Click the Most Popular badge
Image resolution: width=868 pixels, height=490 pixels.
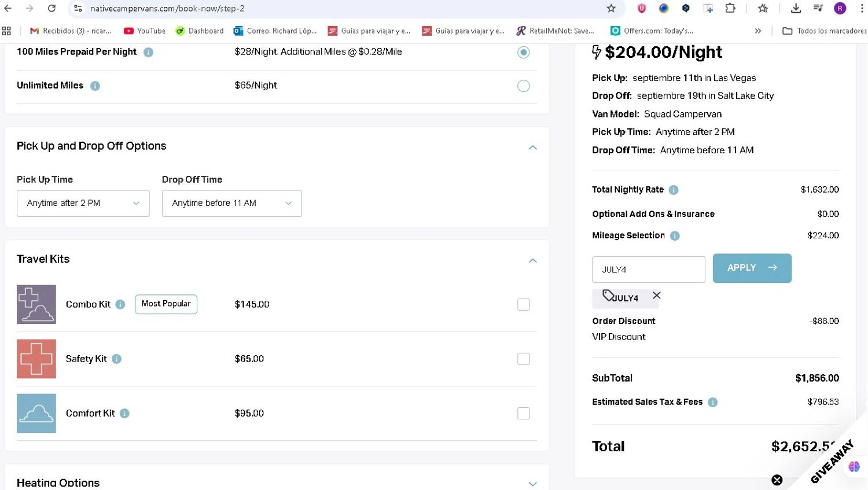tap(166, 304)
